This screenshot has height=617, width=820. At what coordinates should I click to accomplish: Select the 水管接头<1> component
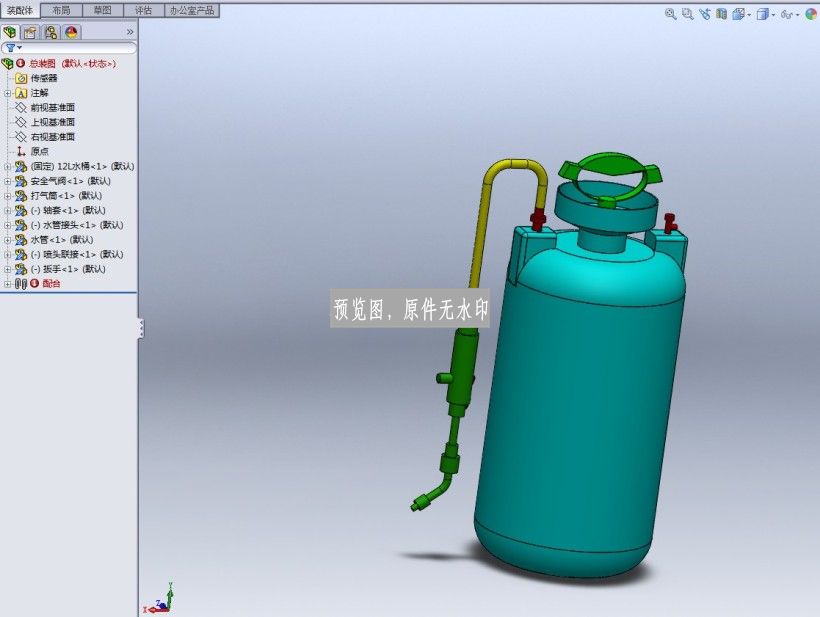pos(77,225)
